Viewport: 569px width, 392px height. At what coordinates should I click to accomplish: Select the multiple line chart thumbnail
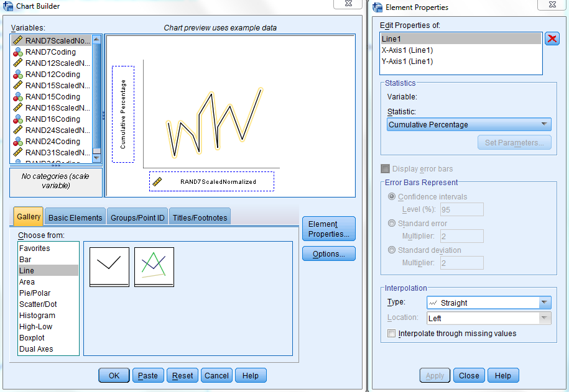154,267
